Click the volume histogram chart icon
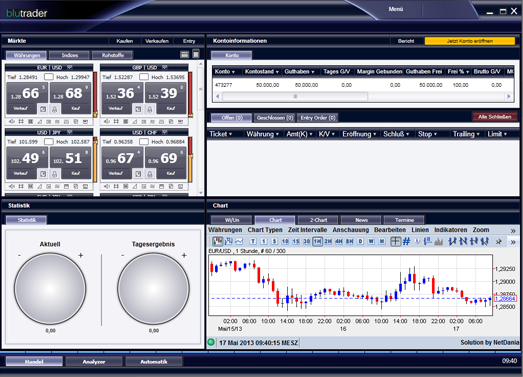 click(439, 241)
